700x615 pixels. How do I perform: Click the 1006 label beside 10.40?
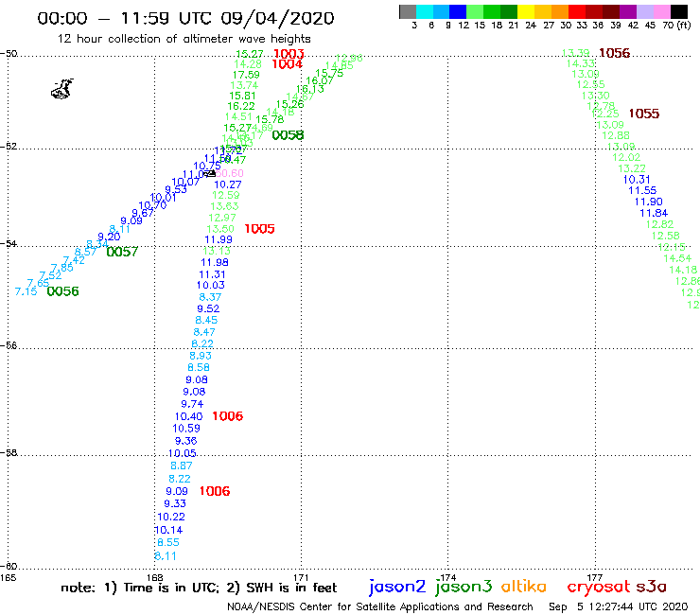point(228,416)
